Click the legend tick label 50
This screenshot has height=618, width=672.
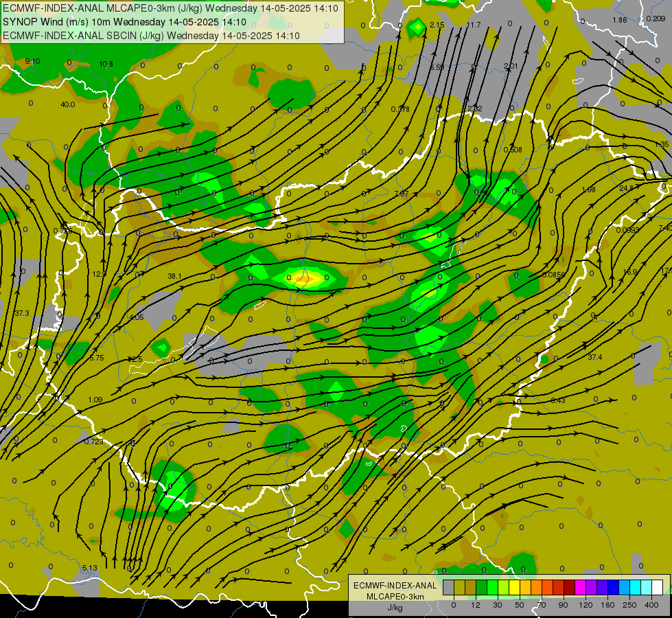click(520, 605)
